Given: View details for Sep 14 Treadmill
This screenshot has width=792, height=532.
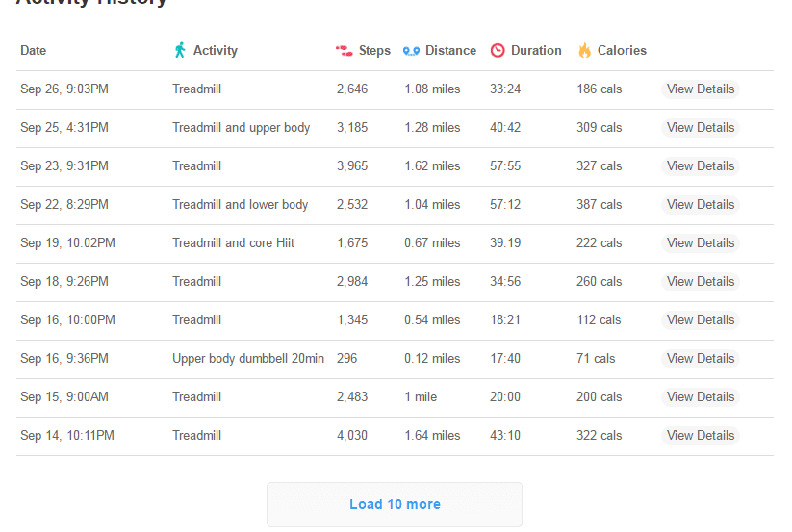Looking at the screenshot, I should (x=700, y=435).
